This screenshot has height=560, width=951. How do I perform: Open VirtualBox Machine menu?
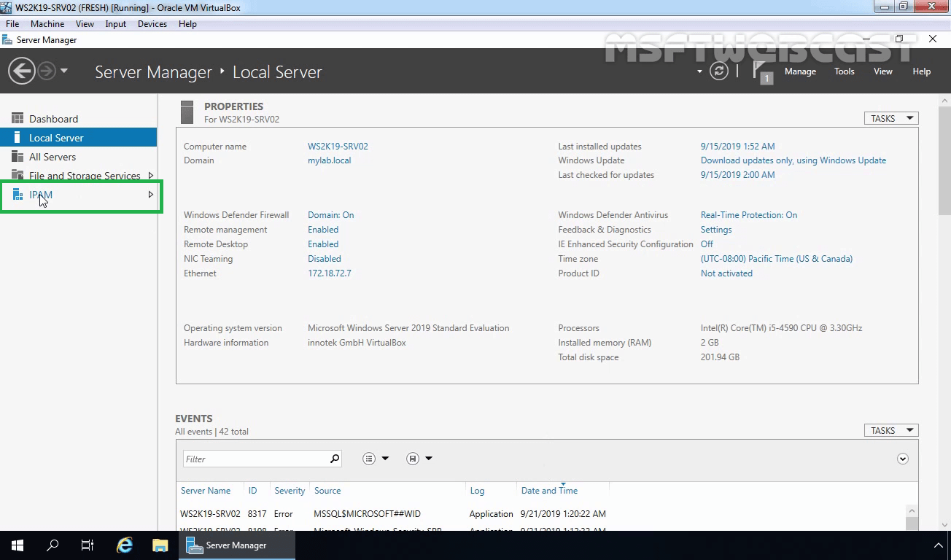point(47,24)
